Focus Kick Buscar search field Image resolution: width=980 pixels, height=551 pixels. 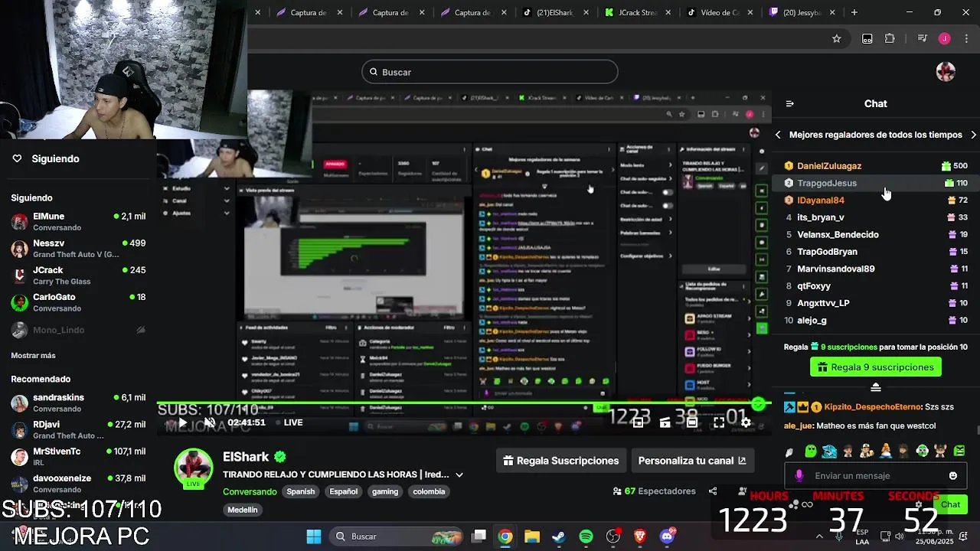coord(490,72)
